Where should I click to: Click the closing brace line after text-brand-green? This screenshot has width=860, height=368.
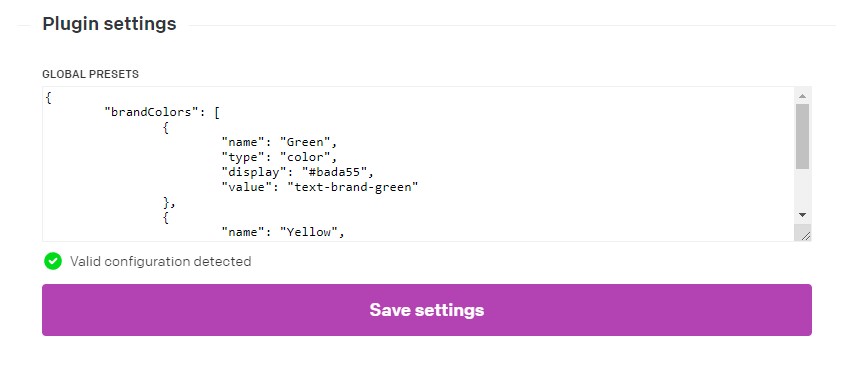[169, 202]
